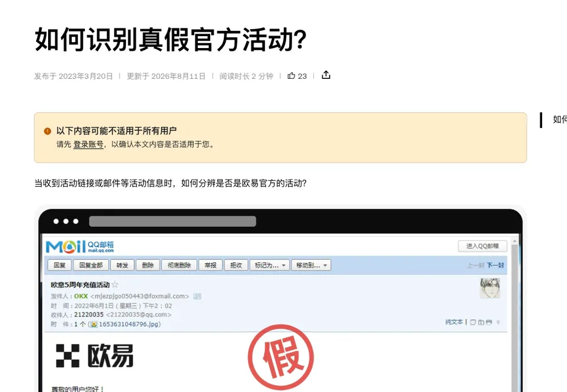Image resolution: width=567 pixels, height=392 pixels.
Task: Click the sender avatar thumbnail
Action: coord(490,288)
